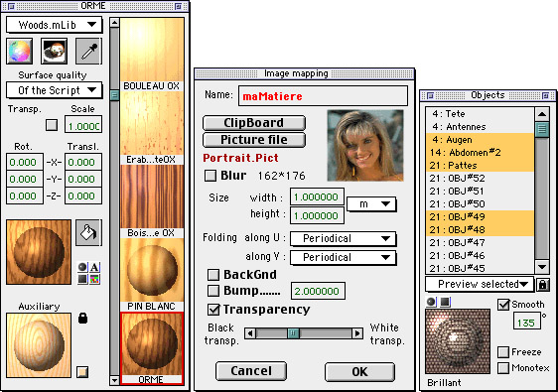Click the Picture file button
The image size is (558, 392).
click(x=254, y=140)
